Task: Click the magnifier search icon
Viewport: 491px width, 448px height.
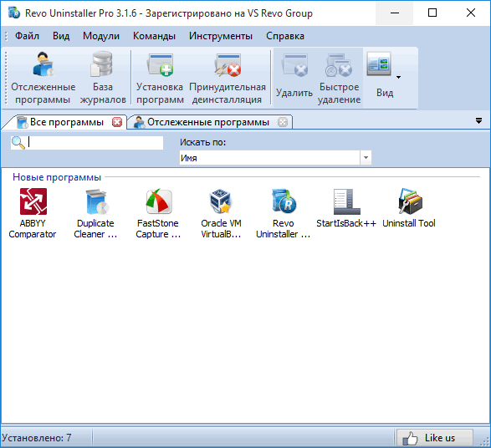Action: coord(18,143)
